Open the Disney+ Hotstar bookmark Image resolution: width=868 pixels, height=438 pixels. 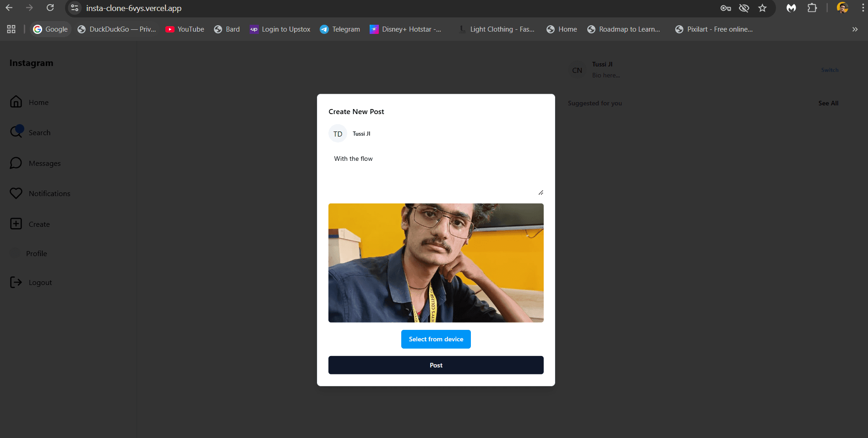coord(406,29)
